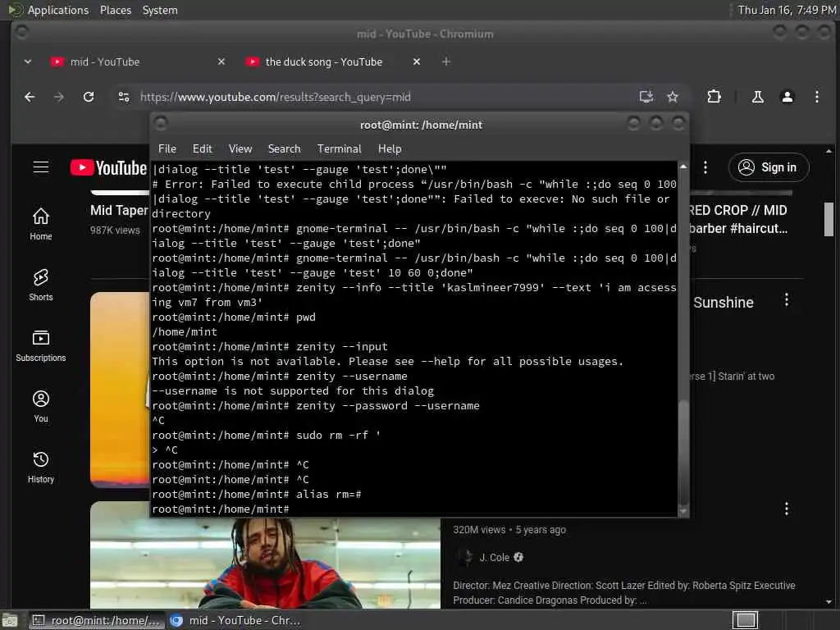The image size is (840, 630).
Task: Open Subscriptions in YouTube sidebar
Action: pos(41,346)
